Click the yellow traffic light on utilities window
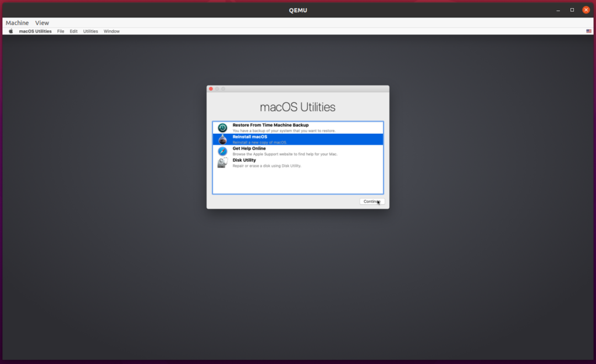Screen dimensions: 596x364 point(215,88)
